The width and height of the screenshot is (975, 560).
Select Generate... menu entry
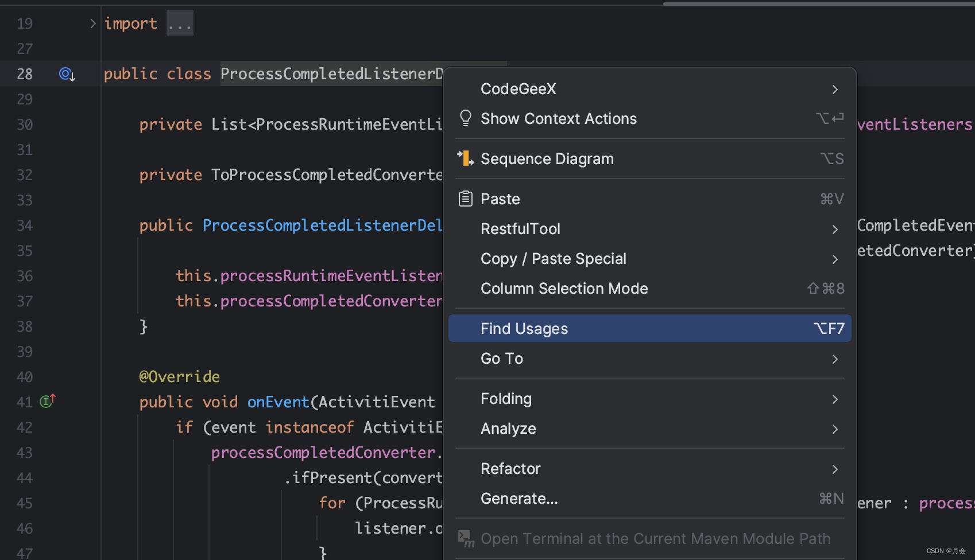519,499
